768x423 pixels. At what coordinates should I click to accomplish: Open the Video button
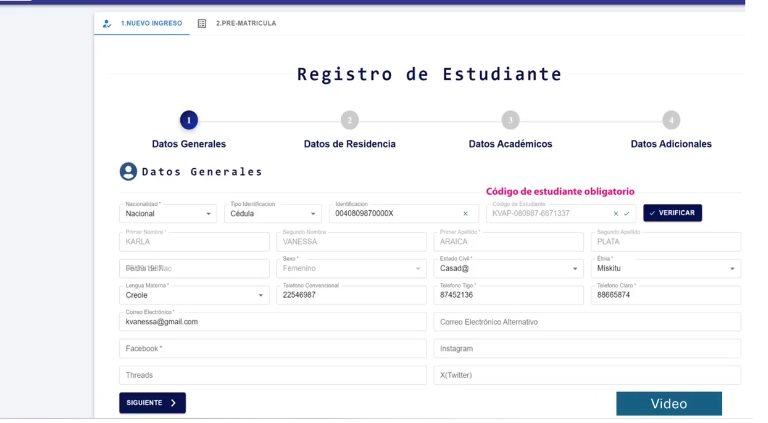point(668,404)
